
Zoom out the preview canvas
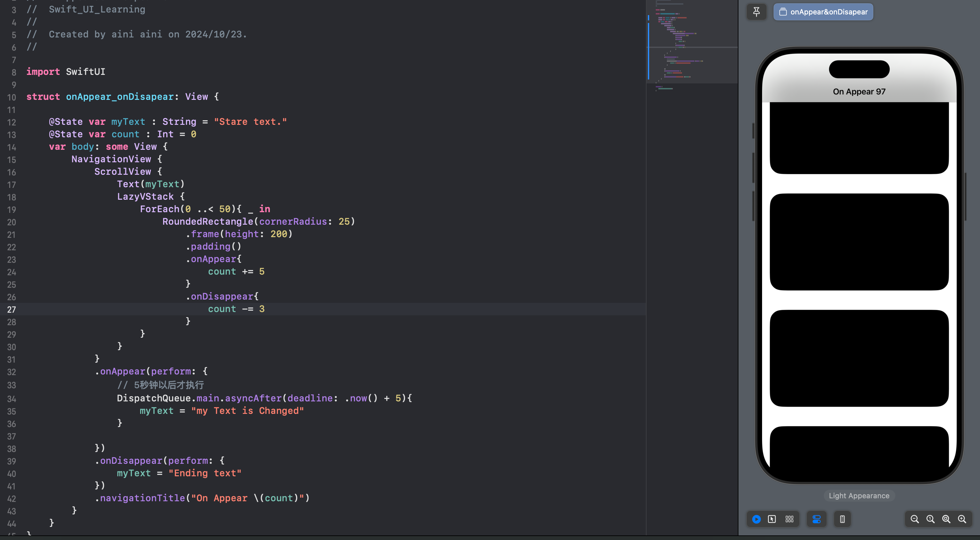tap(915, 519)
